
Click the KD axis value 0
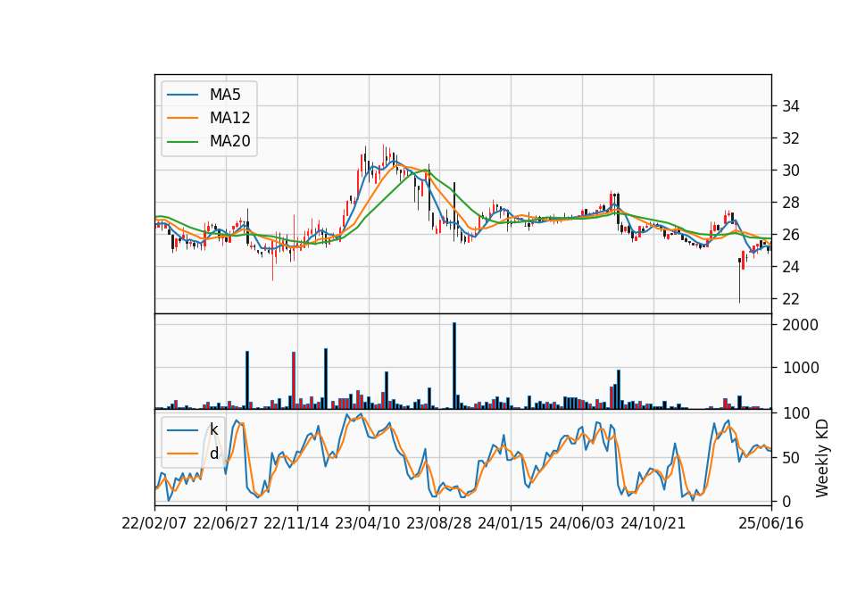(x=786, y=501)
